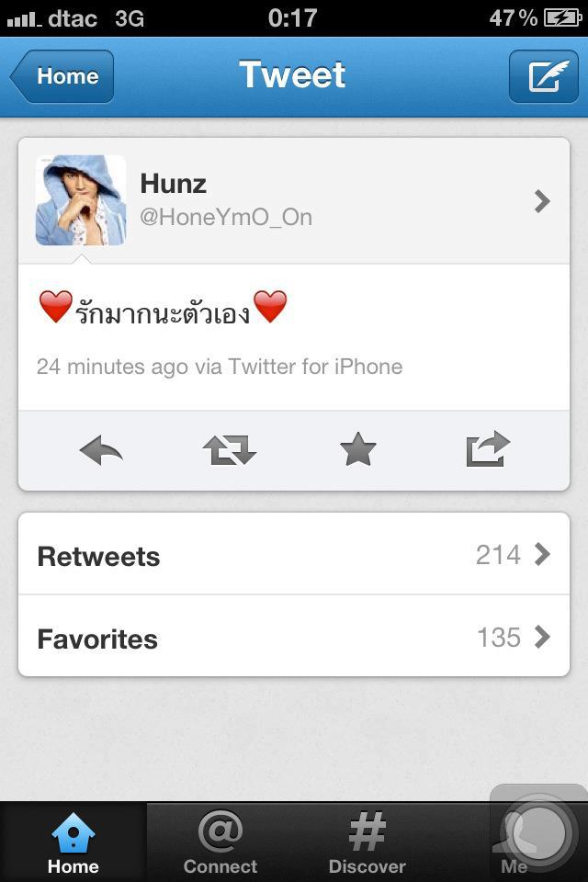Image resolution: width=588 pixels, height=882 pixels.
Task: Expand Favorites using its chevron arrow
Action: pos(542,637)
